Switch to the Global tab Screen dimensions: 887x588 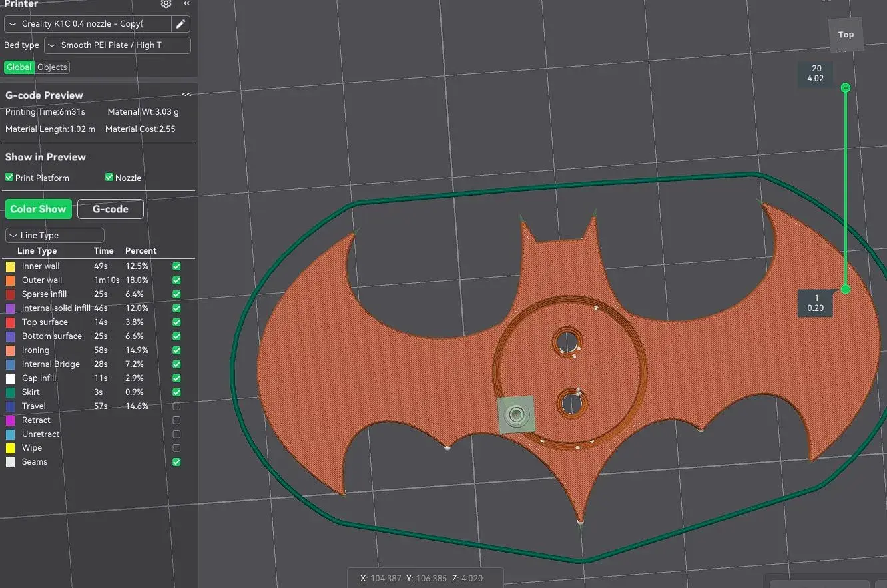click(x=19, y=67)
